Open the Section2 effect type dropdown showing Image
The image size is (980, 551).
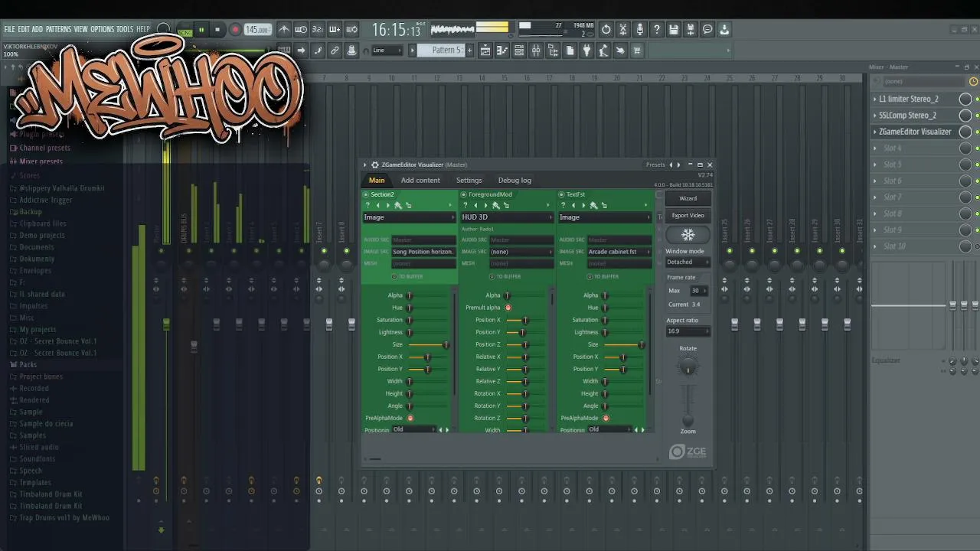(x=409, y=217)
